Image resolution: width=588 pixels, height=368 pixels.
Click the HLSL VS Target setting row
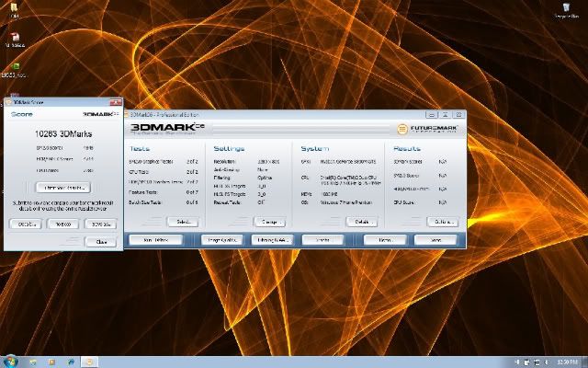240,186
